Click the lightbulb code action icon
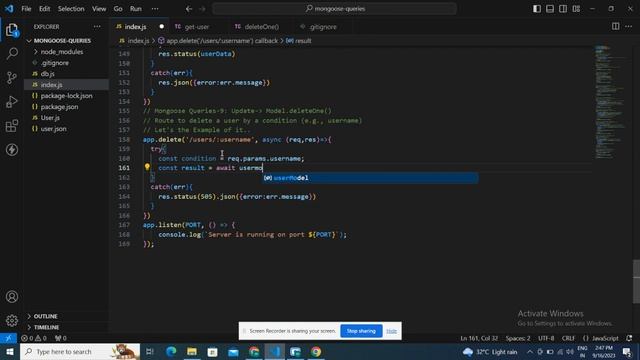This screenshot has height=360, width=640. click(147, 167)
